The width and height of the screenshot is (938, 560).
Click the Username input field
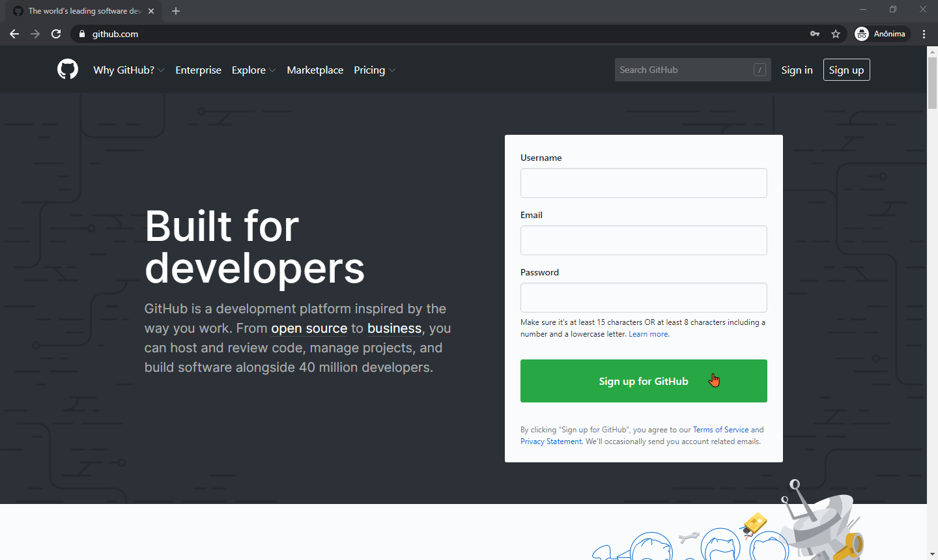click(x=644, y=183)
